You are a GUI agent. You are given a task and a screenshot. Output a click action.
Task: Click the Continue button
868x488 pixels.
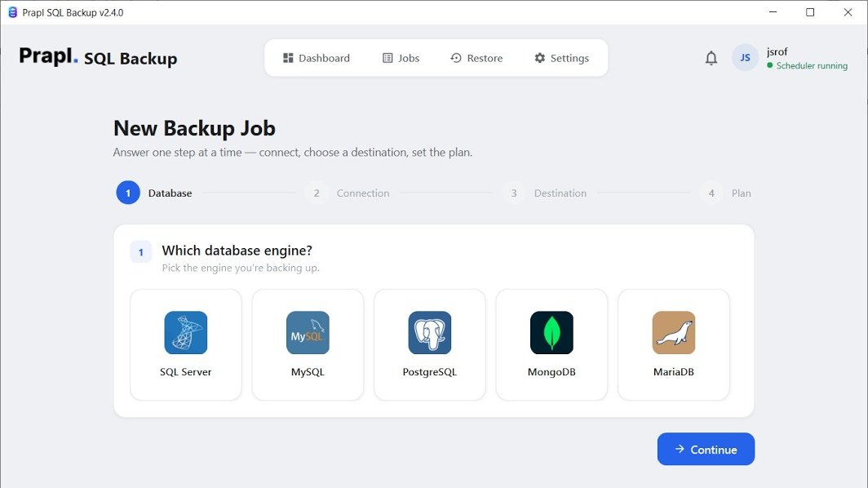pos(706,449)
